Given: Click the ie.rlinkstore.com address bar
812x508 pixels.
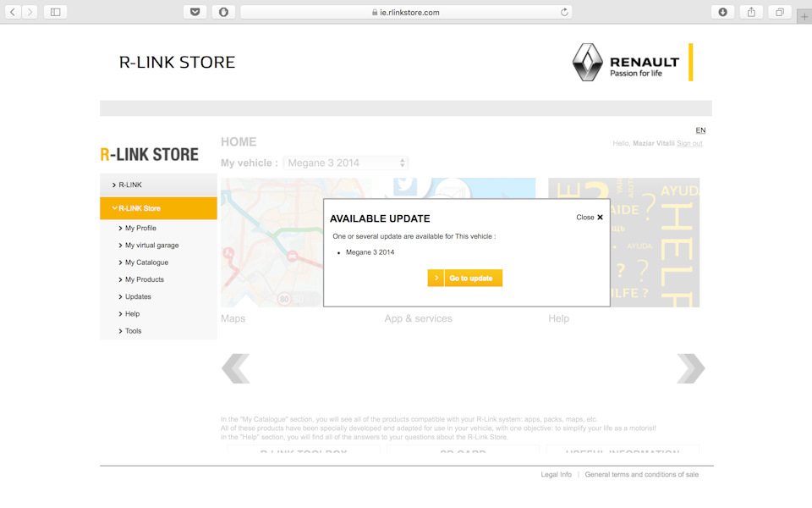Looking at the screenshot, I should 406,12.
